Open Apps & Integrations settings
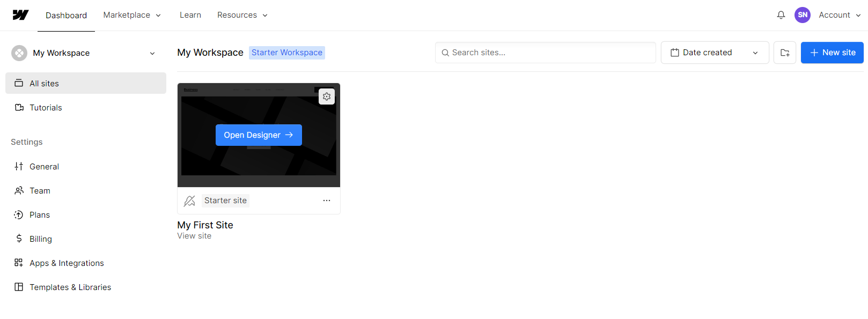868x319 pixels. [86, 263]
